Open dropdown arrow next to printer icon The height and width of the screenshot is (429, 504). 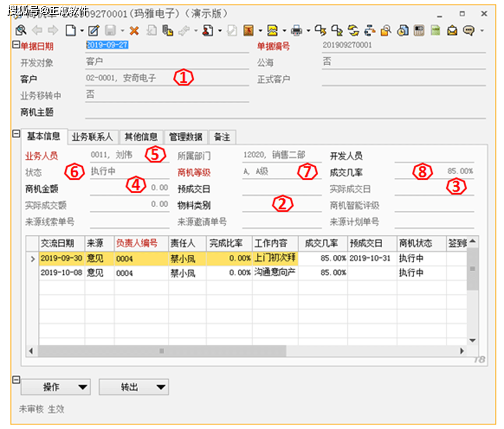[x=308, y=31]
